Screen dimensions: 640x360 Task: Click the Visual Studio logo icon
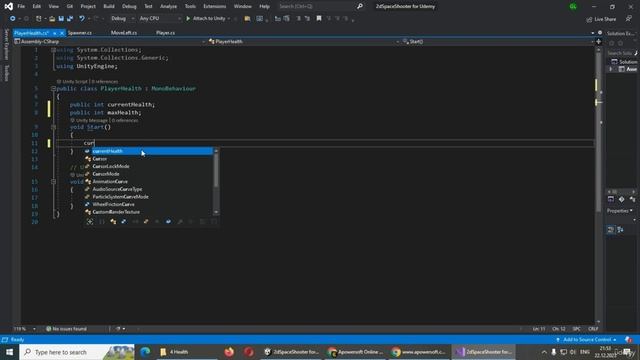8,7
